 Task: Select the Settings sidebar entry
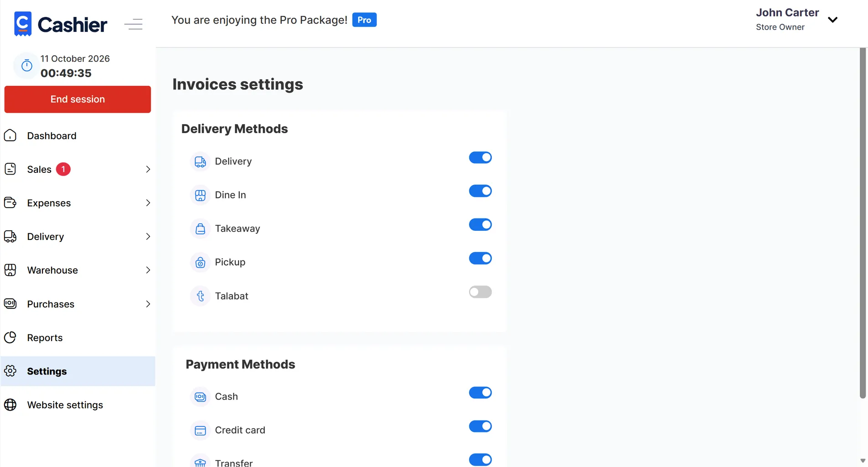77,371
